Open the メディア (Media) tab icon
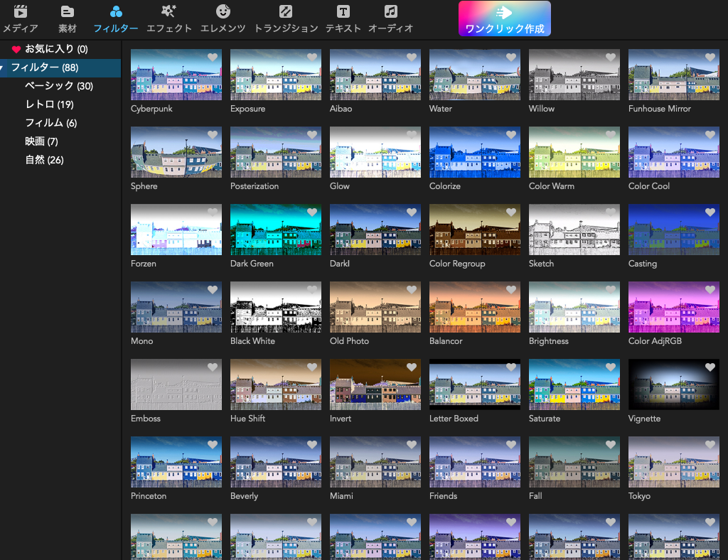The height and width of the screenshot is (560, 728). tap(21, 12)
